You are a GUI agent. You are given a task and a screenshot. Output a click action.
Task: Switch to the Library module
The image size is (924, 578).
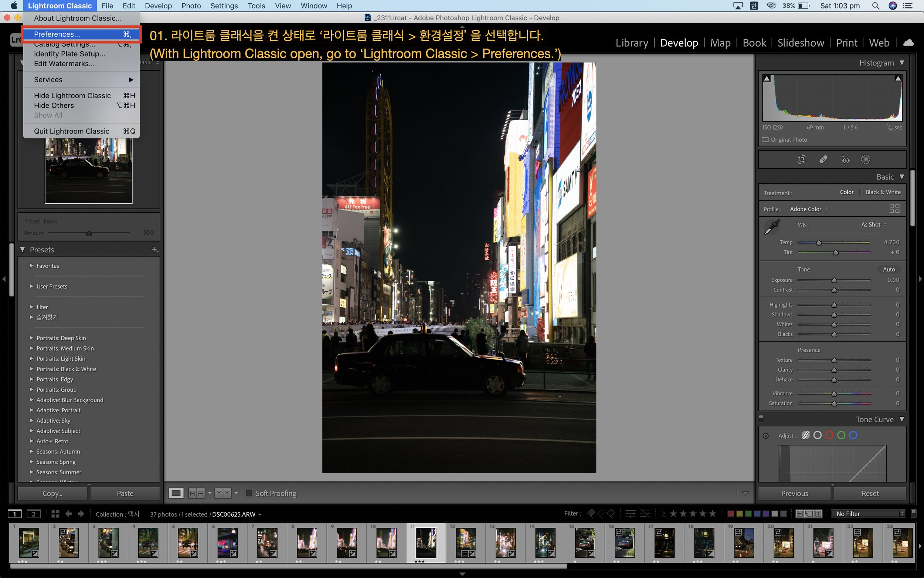[632, 43]
